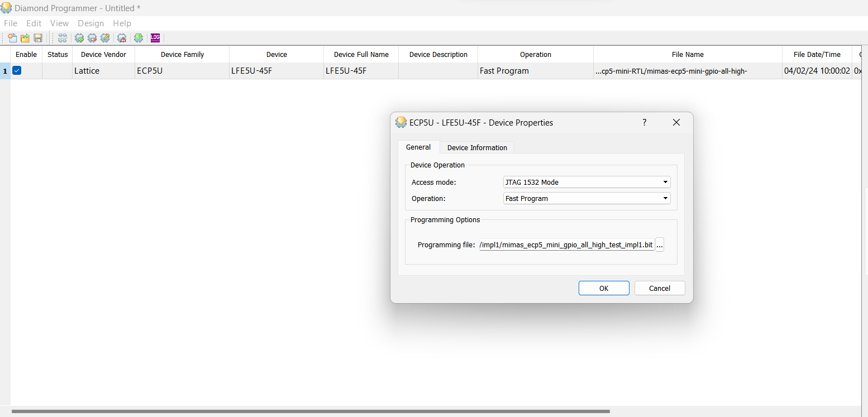868x417 pixels.
Task: Click the Open project folder icon
Action: click(25, 38)
